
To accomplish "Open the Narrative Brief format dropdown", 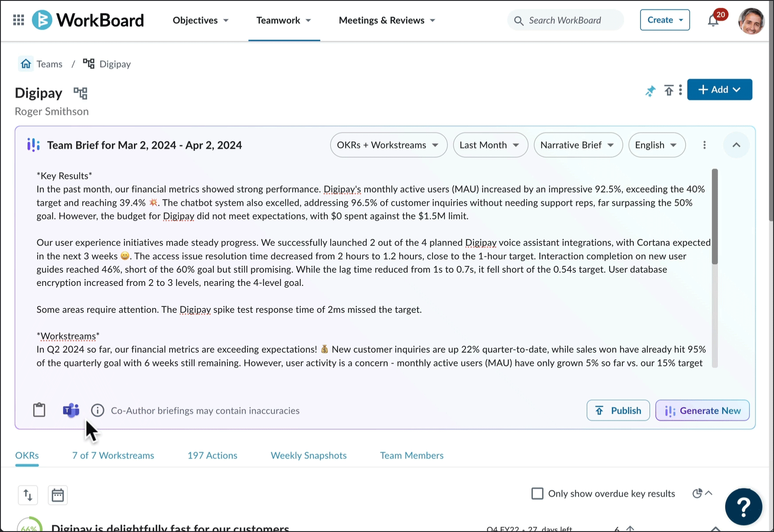I will pos(578,145).
